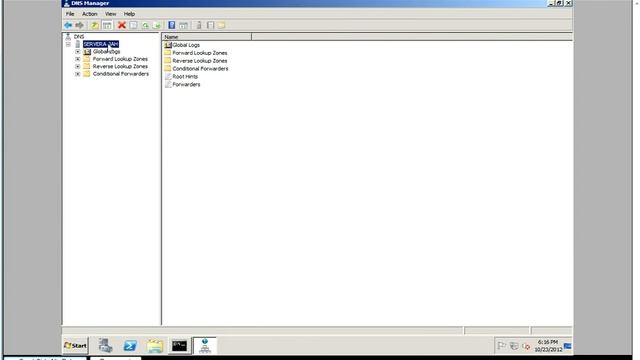The image size is (640, 360).
Task: Click the server icon beside SERVERA-JAH
Action: coord(78,44)
